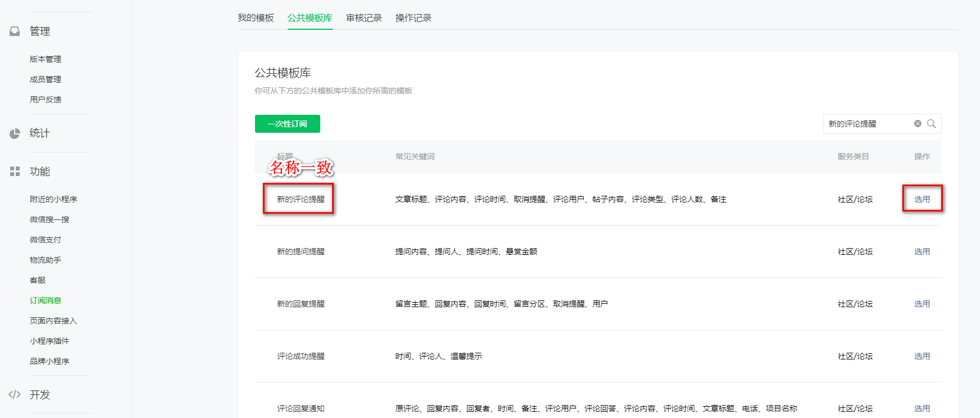This screenshot has height=418, width=980.
Task: Switch to 我的模板 tab
Action: pyautogui.click(x=256, y=18)
